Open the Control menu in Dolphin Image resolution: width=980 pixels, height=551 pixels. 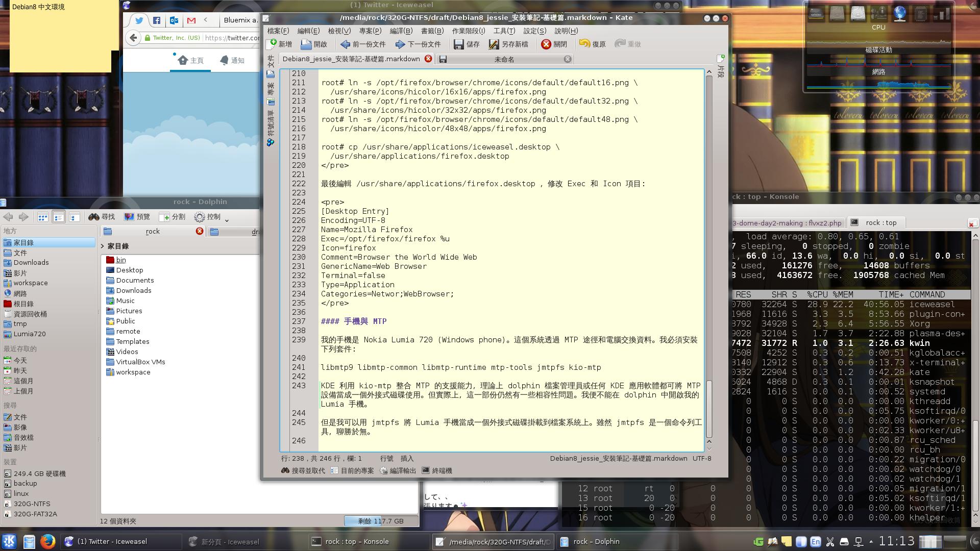(x=207, y=217)
